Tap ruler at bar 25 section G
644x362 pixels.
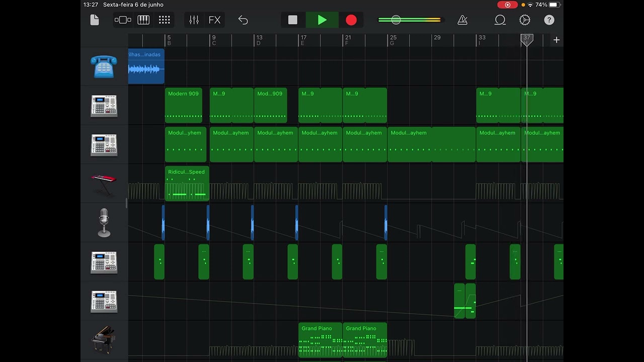(x=392, y=40)
